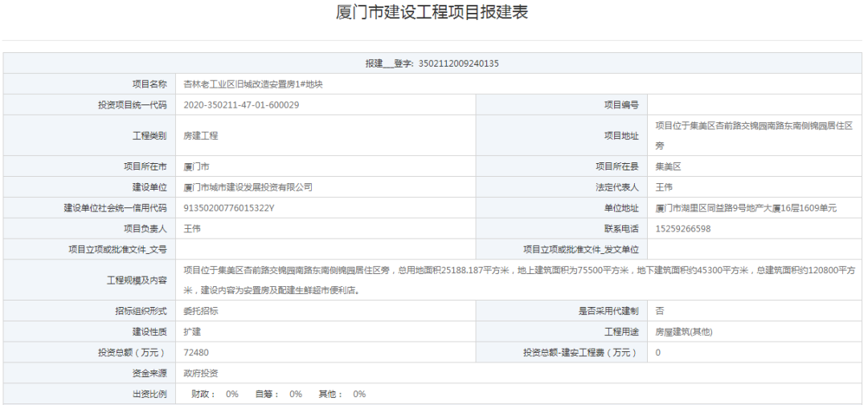Click the 投资总额-建安工程费（万元） label
The image size is (868, 405).
coord(581,353)
